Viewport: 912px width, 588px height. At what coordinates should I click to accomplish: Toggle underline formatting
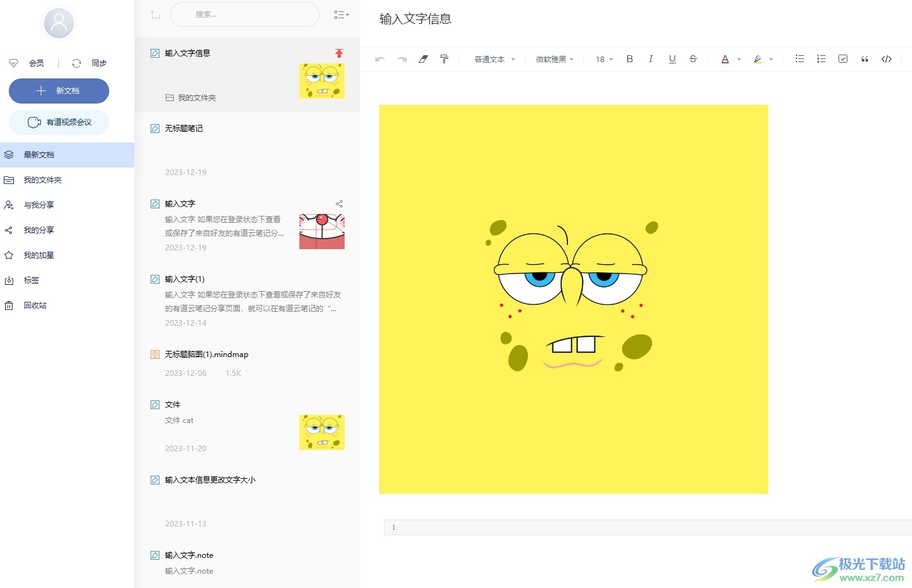point(672,59)
